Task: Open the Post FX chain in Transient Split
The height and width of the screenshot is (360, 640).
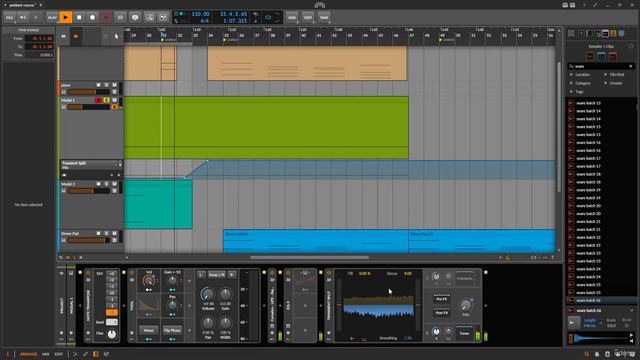Action: tap(442, 313)
